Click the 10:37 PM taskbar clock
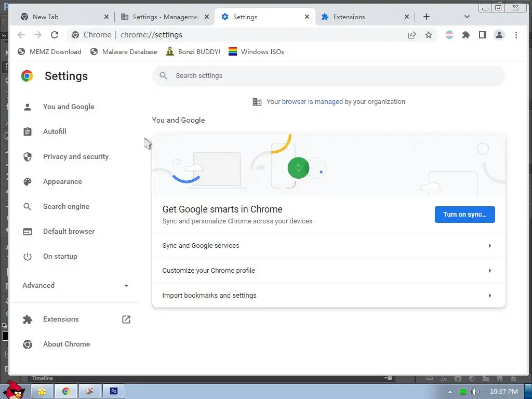 pyautogui.click(x=504, y=392)
